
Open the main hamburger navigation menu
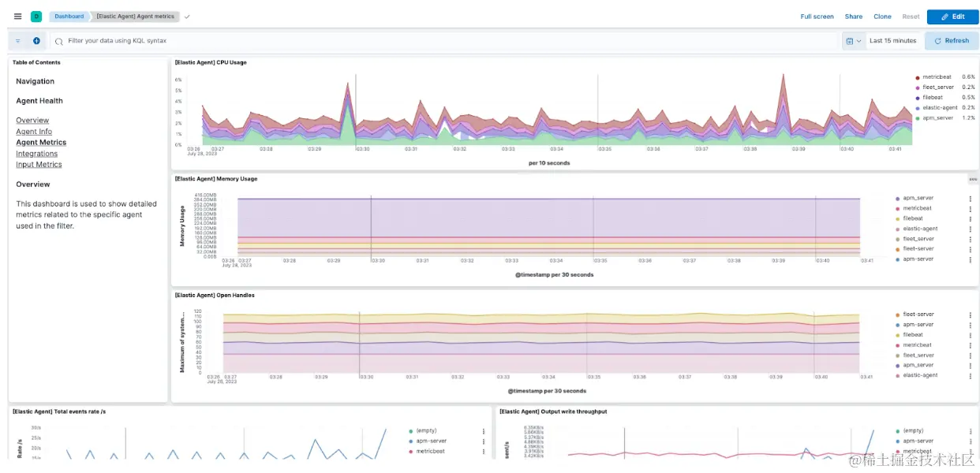point(18,17)
